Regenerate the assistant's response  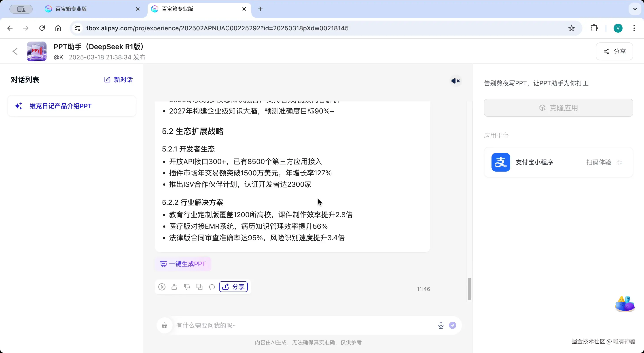click(x=212, y=287)
